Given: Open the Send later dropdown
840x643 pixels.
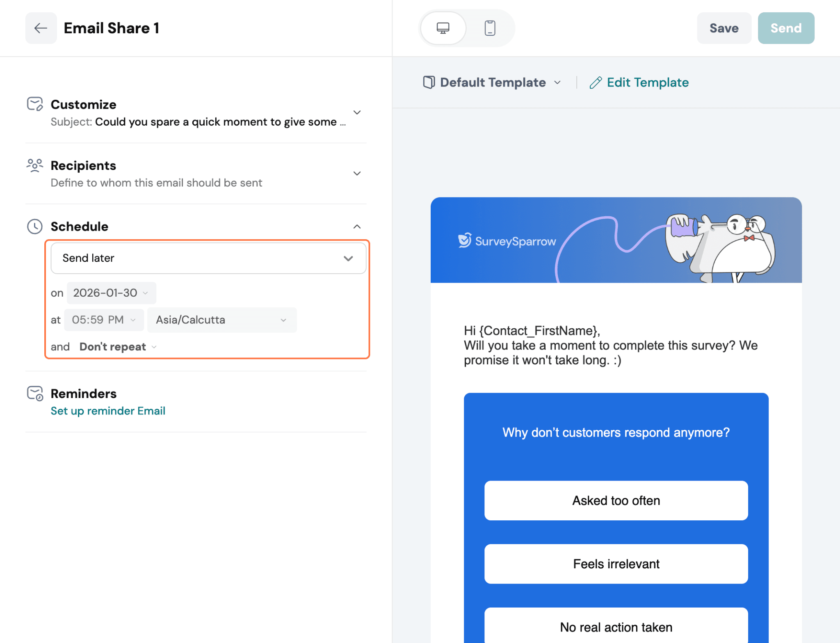Looking at the screenshot, I should click(x=208, y=258).
